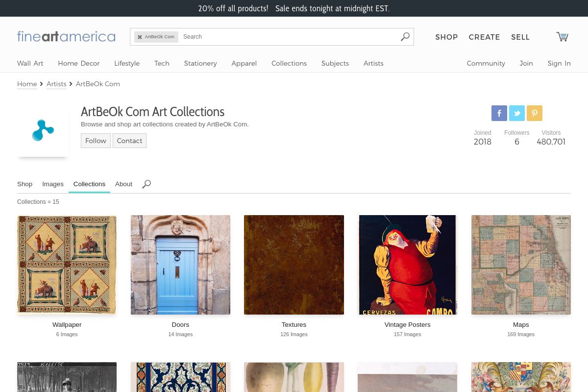Share the page on Twitter
This screenshot has height=392, width=588.
517,113
